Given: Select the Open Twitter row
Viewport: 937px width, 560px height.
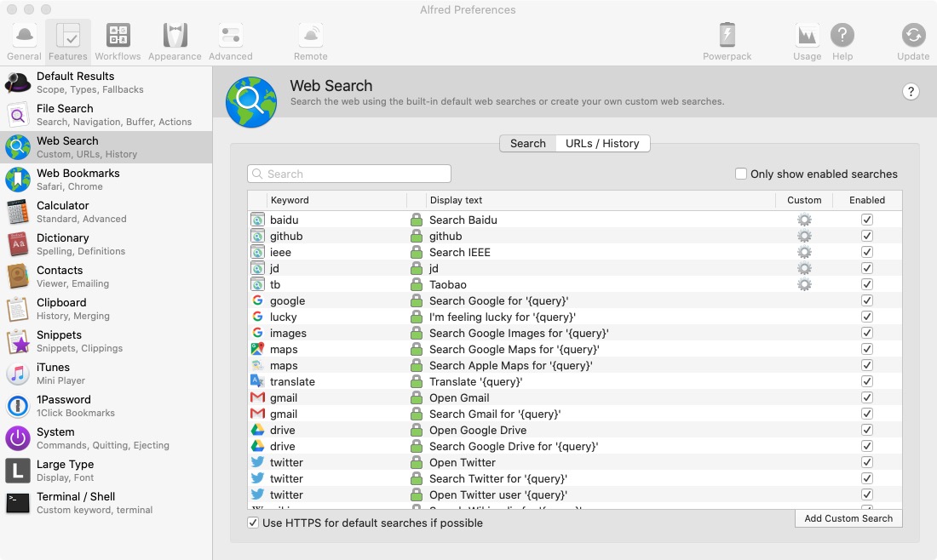Looking at the screenshot, I should (575, 462).
